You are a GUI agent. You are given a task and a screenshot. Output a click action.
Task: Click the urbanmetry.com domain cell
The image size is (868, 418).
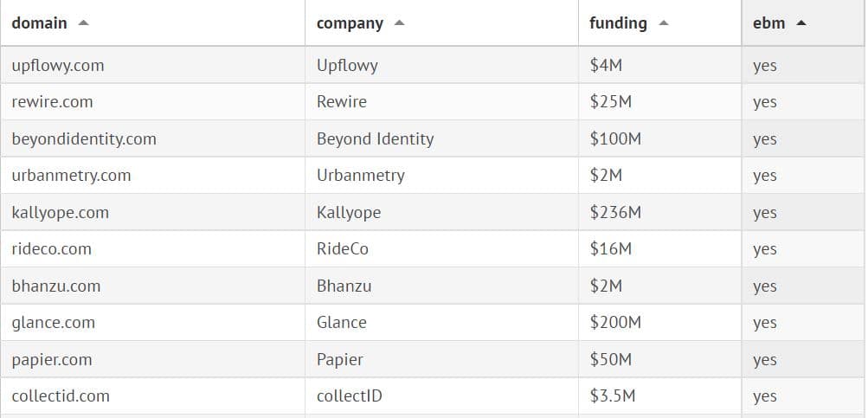[x=71, y=176]
